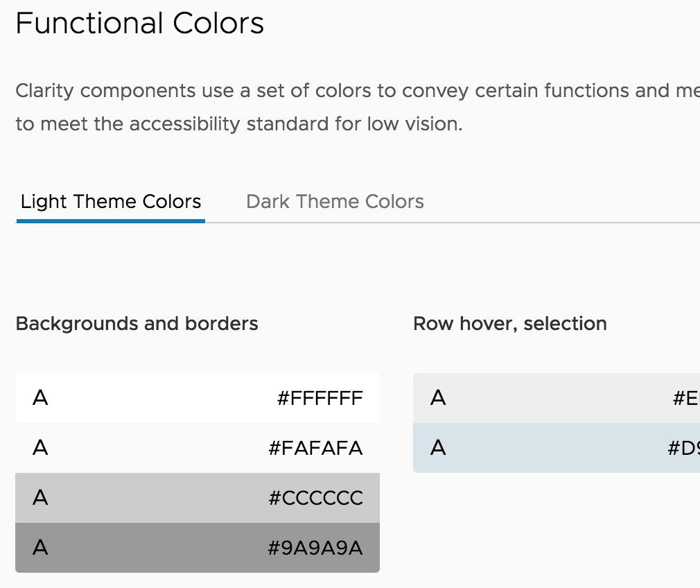Click the #CCCCCC hex code label
Image resolution: width=700 pixels, height=588 pixels.
click(315, 498)
